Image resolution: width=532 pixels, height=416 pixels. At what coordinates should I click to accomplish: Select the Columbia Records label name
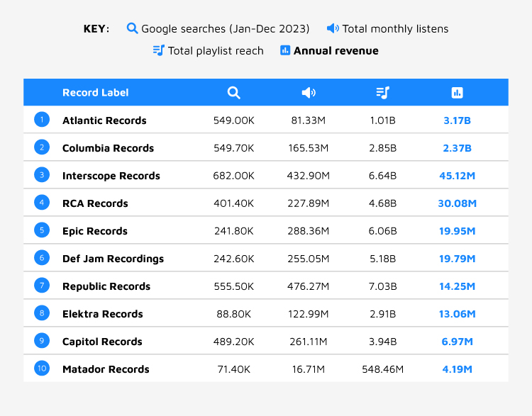coord(109,148)
